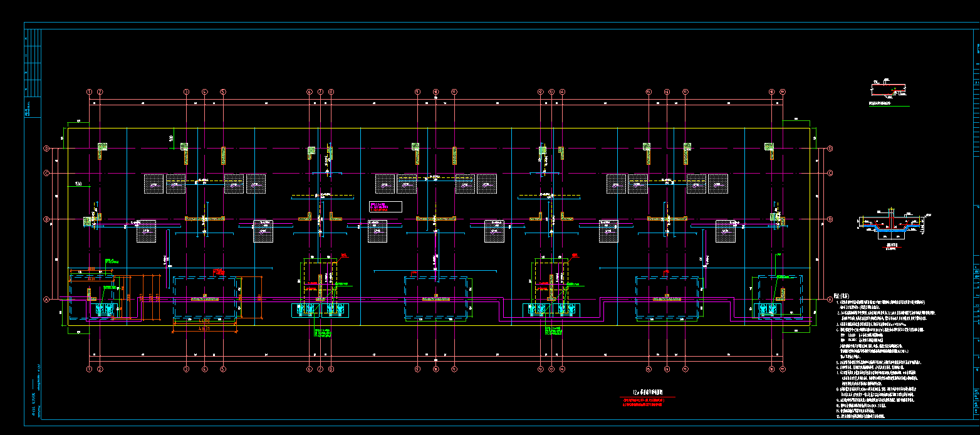The height and width of the screenshot is (435, 980).
Task: Select grid bubble 3 in upper axis row
Action: pyautogui.click(x=186, y=92)
